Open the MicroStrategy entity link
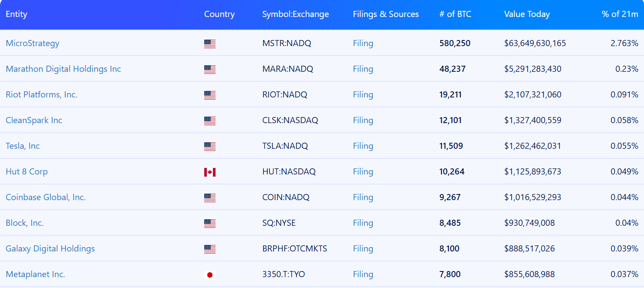The width and height of the screenshot is (644, 288). 32,43
